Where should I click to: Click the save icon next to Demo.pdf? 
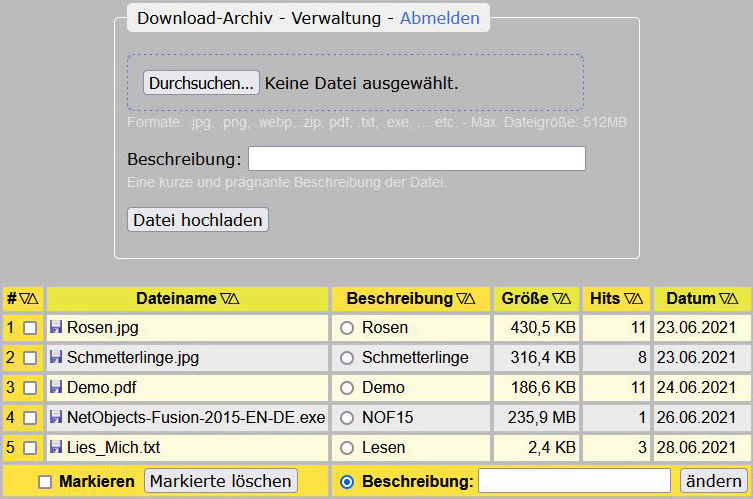click(56, 387)
